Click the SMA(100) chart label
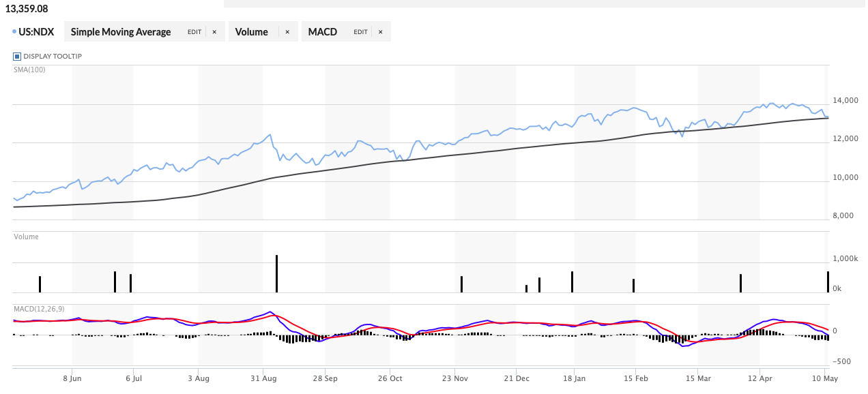Viewport: 868px width, 394px height. point(29,70)
